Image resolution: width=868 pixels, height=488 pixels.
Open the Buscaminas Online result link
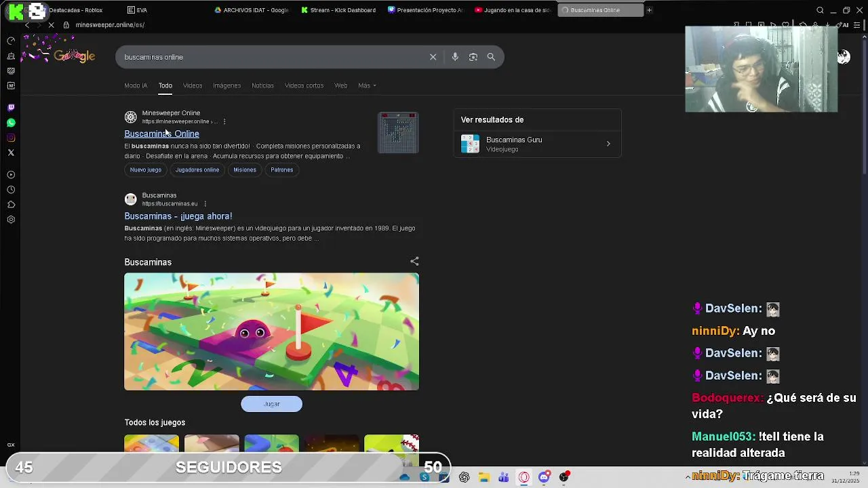[161, 134]
